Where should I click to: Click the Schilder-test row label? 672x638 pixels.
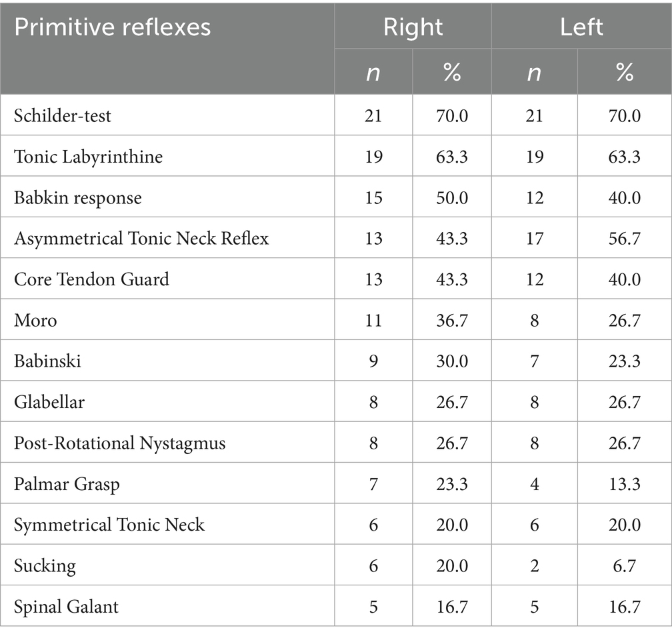click(x=63, y=116)
